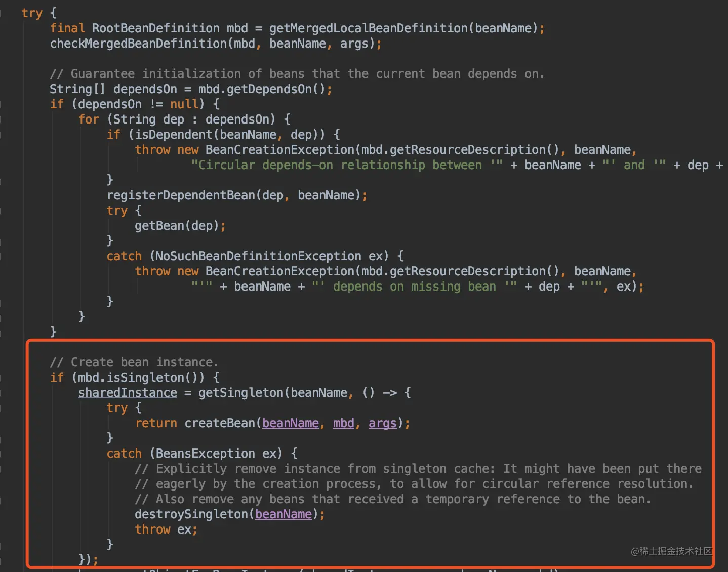This screenshot has width=728, height=572.
Task: Click the 'depends on missing bean' string
Action: (414, 287)
